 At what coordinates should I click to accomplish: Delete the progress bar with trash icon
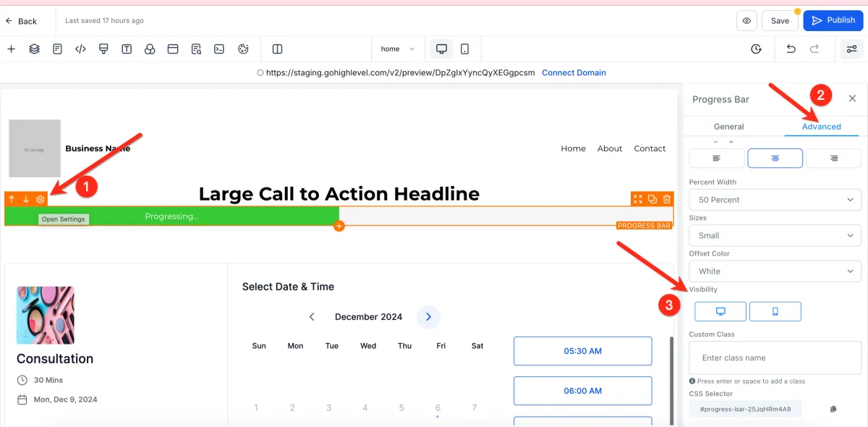(x=667, y=200)
